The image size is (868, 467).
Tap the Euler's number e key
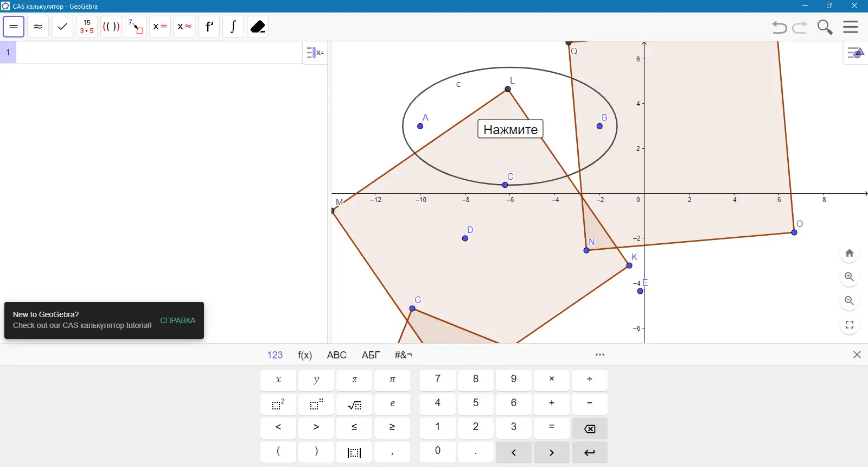click(x=392, y=404)
